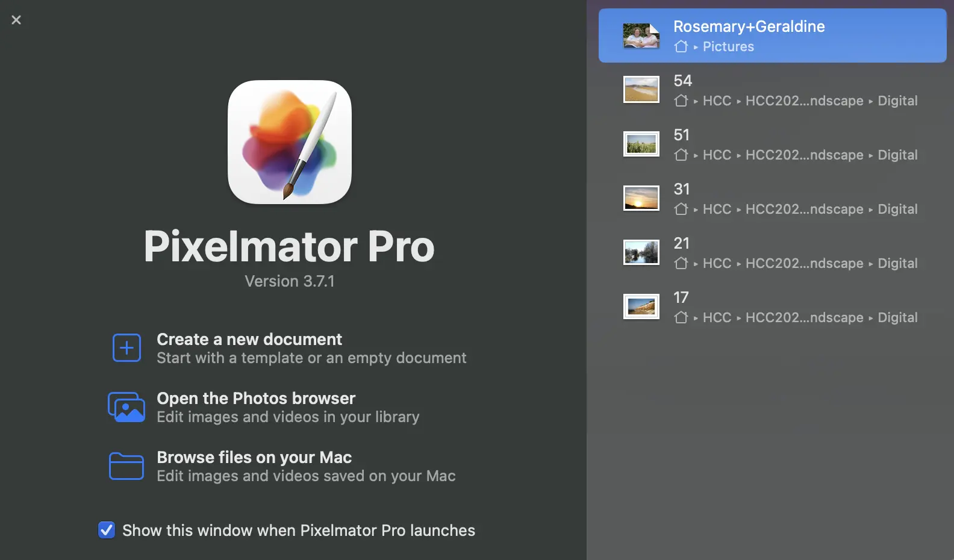Click the Digital path segment of file 21
The width and height of the screenshot is (954, 560).
click(897, 263)
